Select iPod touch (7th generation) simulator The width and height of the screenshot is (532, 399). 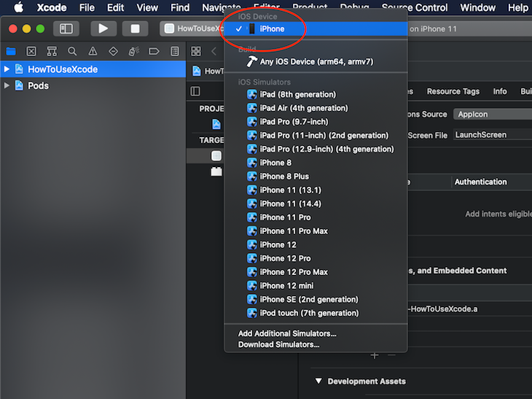316,313
